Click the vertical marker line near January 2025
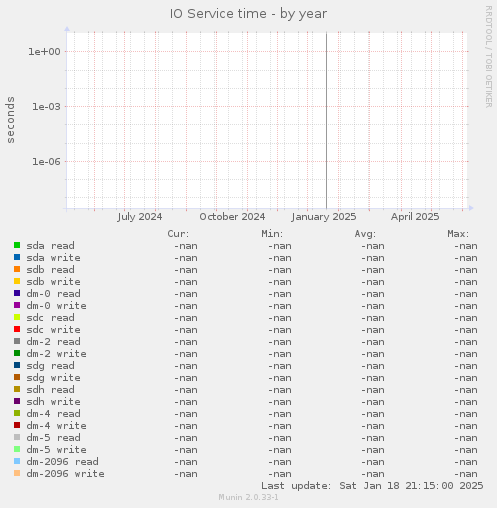The image size is (497, 508). [326, 121]
